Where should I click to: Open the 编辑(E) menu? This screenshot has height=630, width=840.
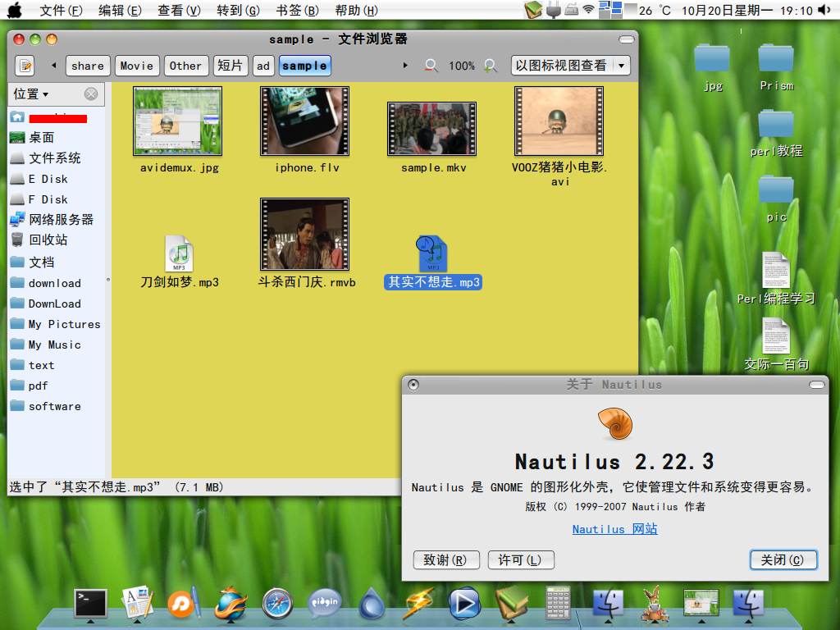point(120,10)
